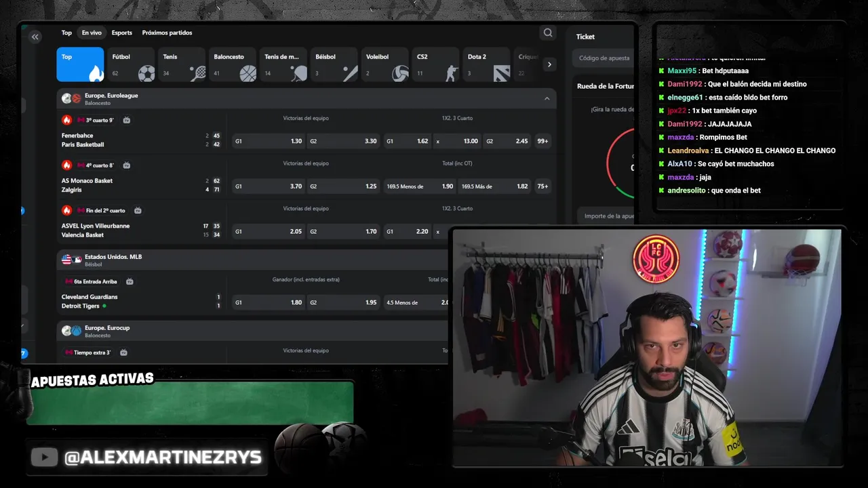Click the Euroleague basketball league icon
868x488 pixels.
click(77, 98)
